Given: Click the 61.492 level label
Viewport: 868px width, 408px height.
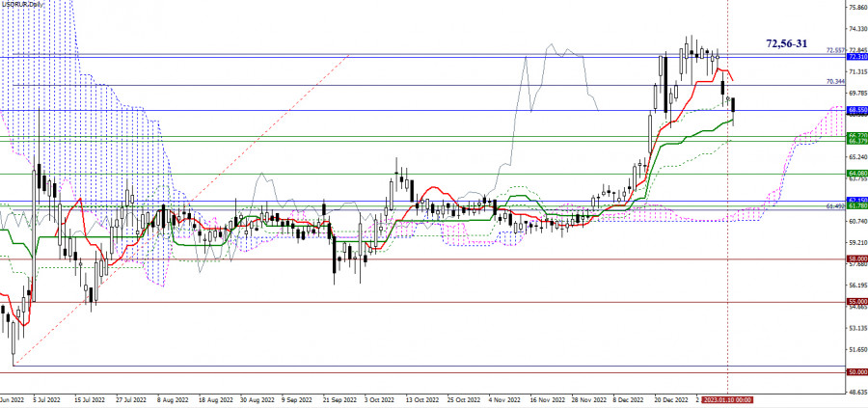Looking at the screenshot, I should click(x=835, y=206).
